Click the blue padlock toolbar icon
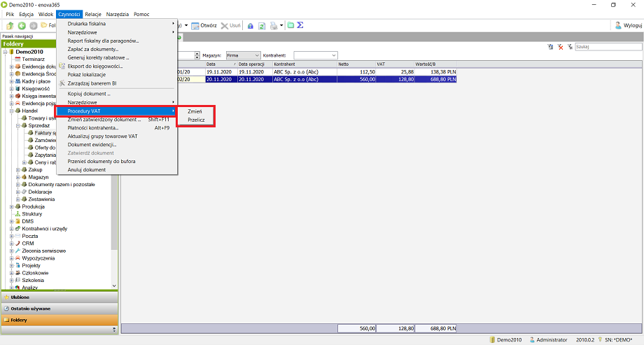The image size is (644, 345). click(250, 26)
